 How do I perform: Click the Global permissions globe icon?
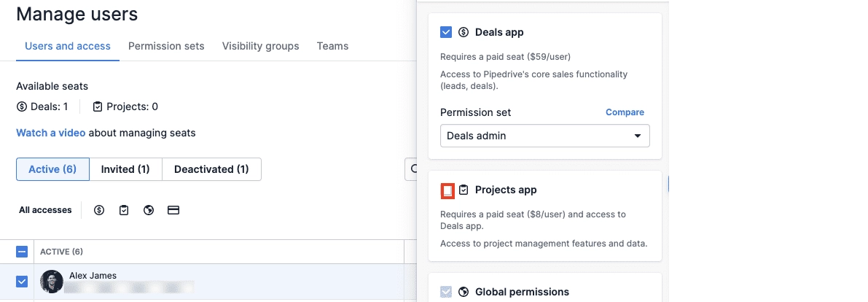click(x=464, y=292)
